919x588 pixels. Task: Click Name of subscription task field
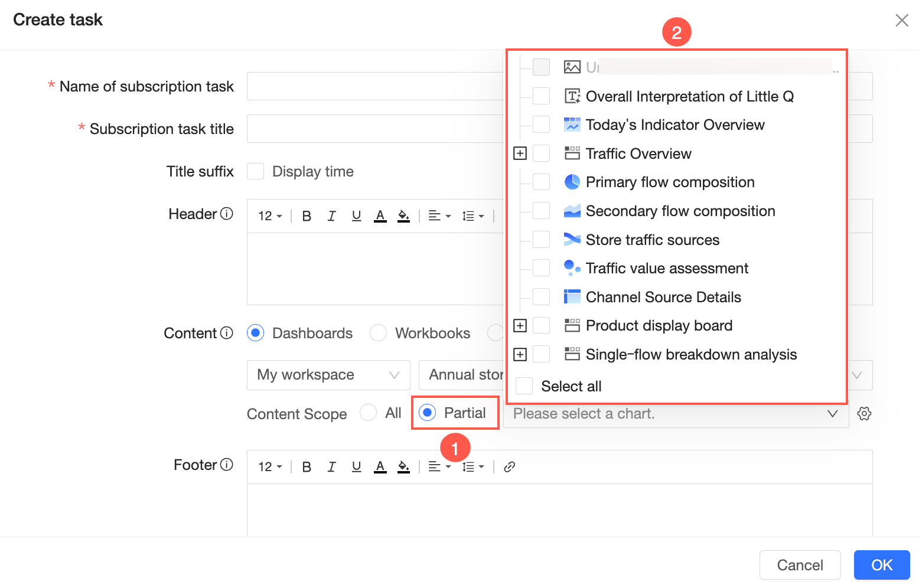pos(376,86)
